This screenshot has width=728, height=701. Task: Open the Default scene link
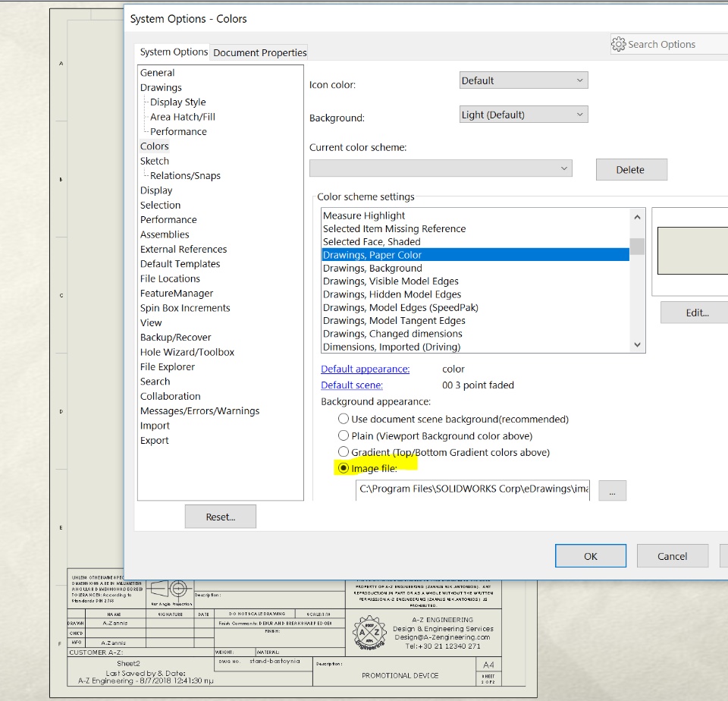tap(351, 385)
